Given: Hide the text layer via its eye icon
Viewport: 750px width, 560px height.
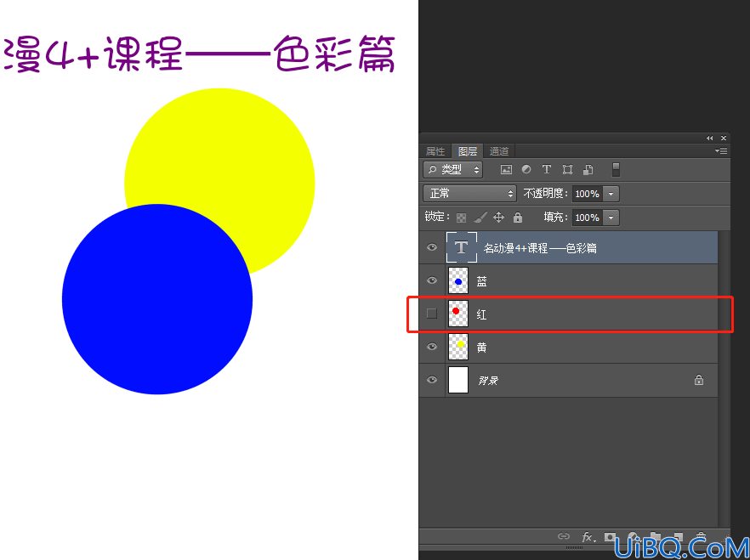Looking at the screenshot, I should (x=432, y=247).
